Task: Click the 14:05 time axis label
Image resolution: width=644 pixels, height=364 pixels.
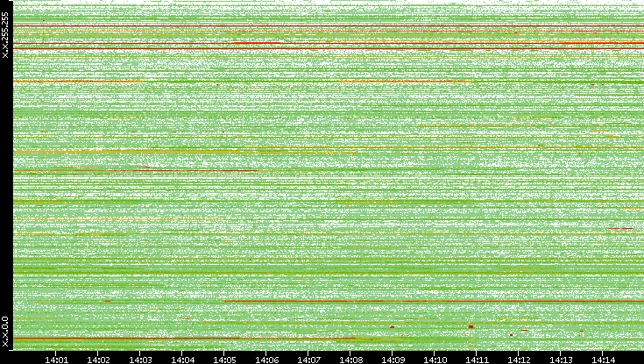Action: (224, 360)
